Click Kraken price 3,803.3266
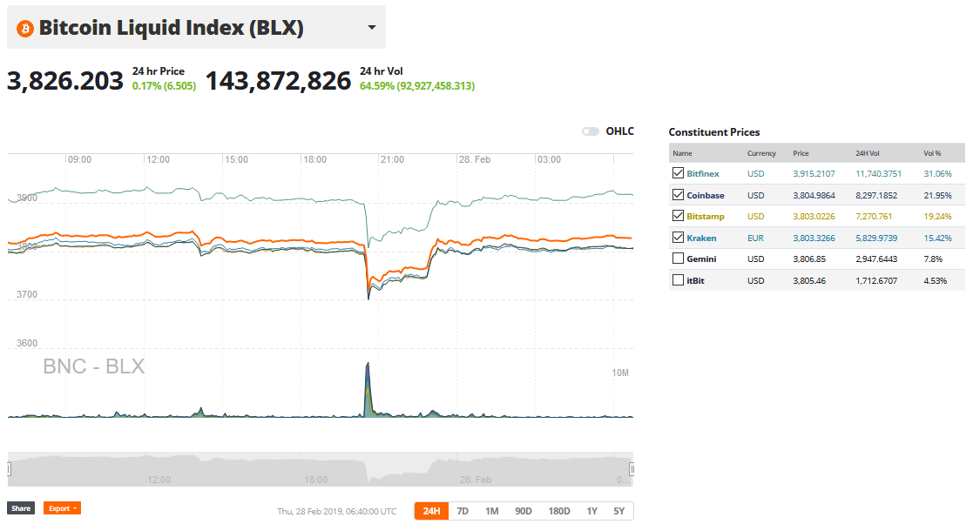 click(x=814, y=238)
